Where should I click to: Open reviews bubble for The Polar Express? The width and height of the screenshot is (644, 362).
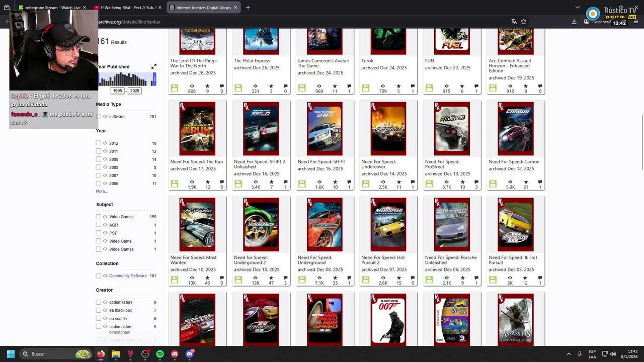[x=286, y=86]
